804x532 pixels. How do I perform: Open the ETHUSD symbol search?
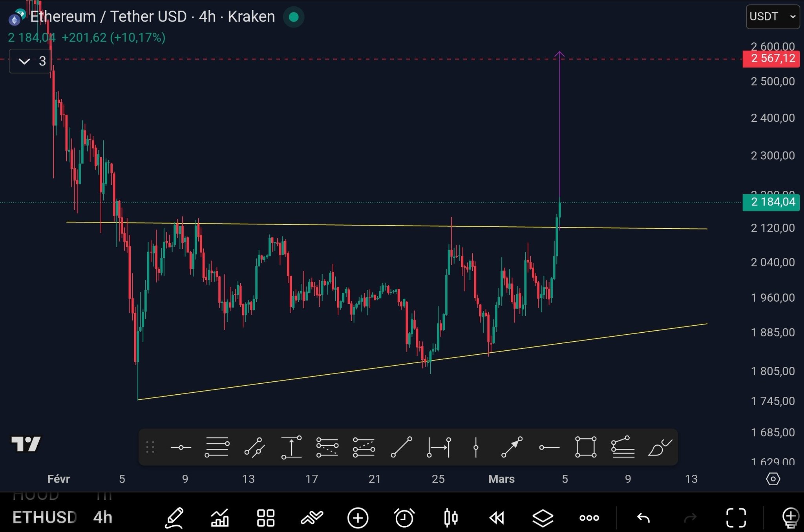tap(44, 518)
